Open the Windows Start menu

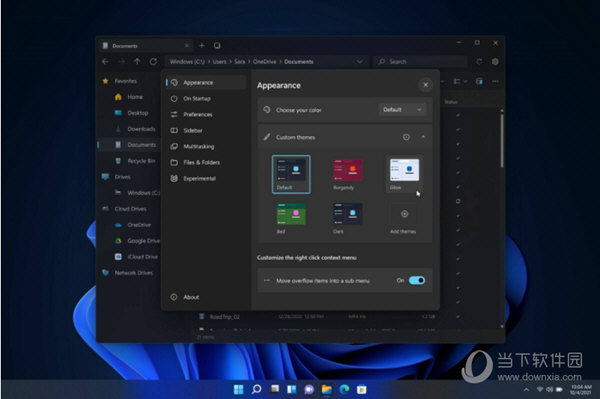pos(238,389)
